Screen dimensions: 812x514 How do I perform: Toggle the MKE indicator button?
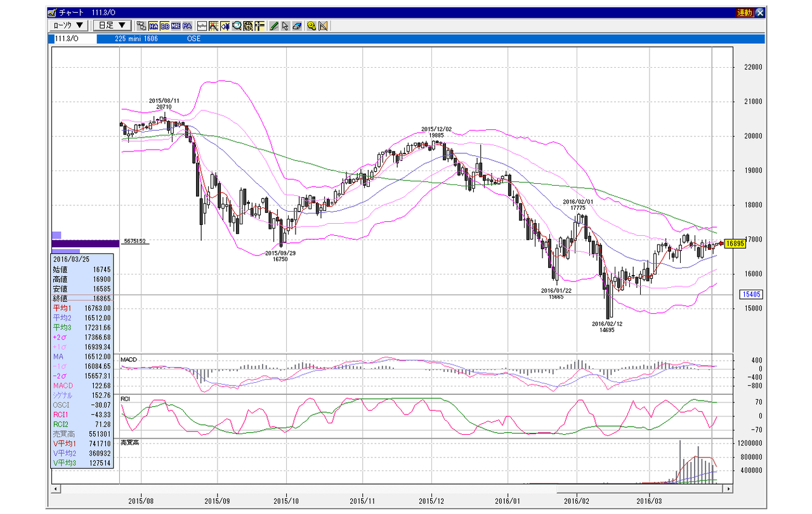176,26
